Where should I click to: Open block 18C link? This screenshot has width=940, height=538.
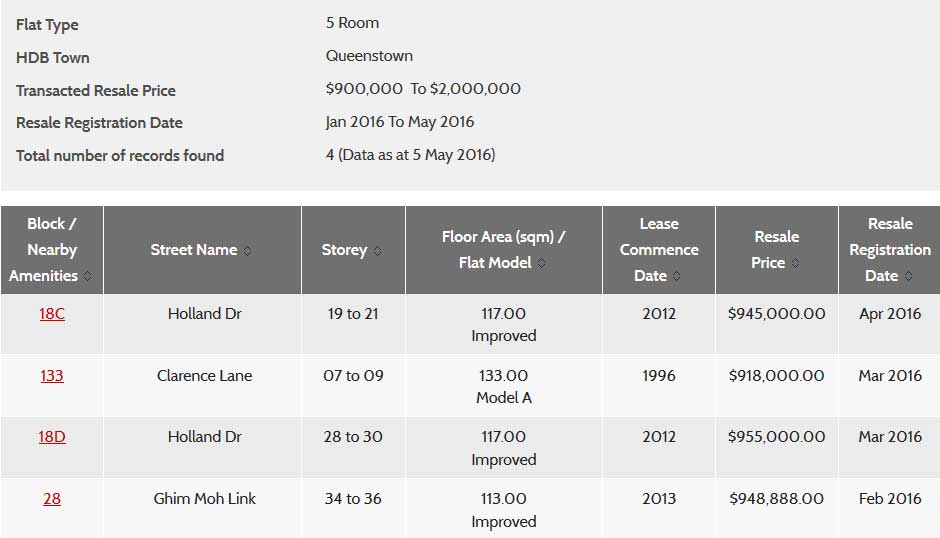click(x=52, y=314)
